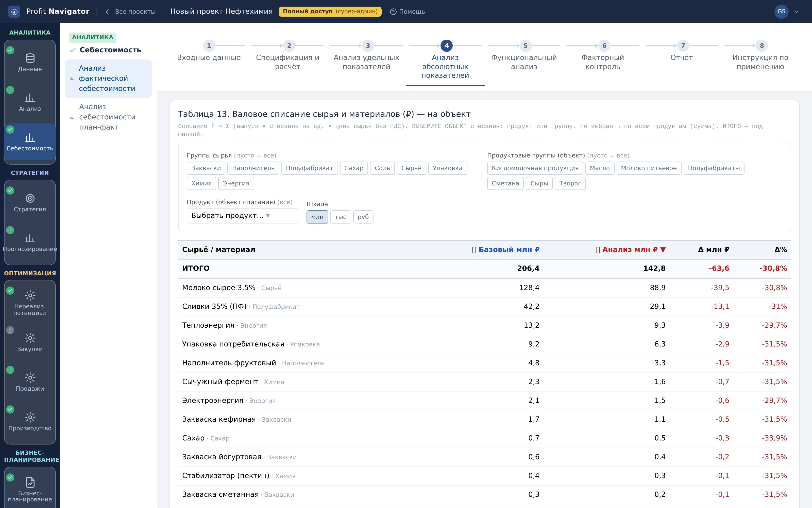Image resolution: width=812 pixels, height=508 pixels.
Task: Open the locked Закупки gear icon
Action: pos(30,338)
